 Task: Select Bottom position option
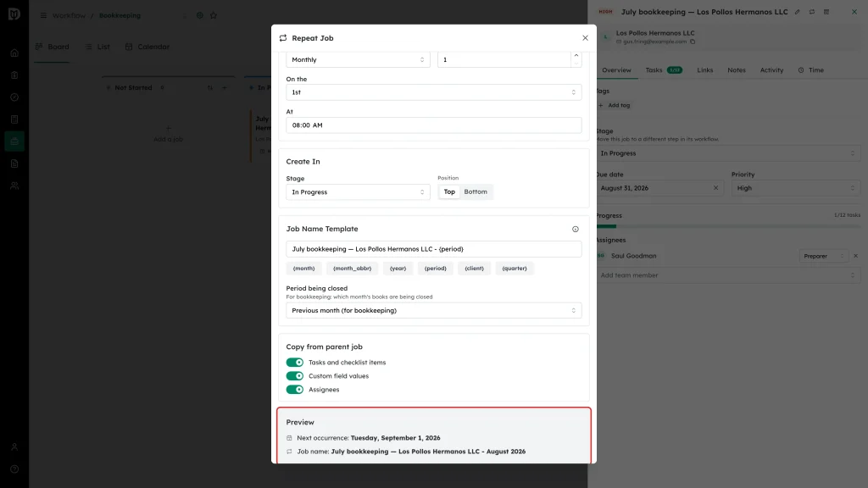[x=476, y=192]
